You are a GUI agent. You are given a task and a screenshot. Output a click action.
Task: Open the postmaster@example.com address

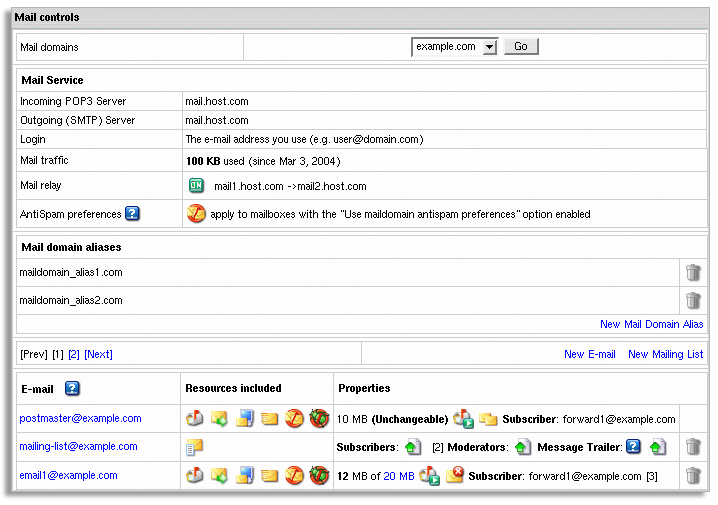(80, 418)
